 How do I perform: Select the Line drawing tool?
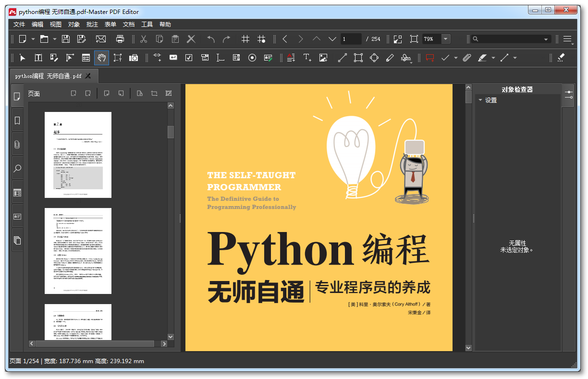point(343,58)
